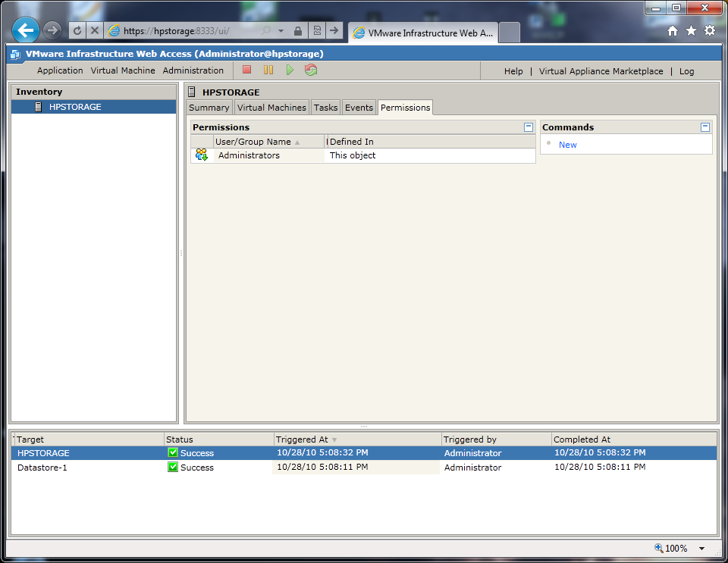Click the compatibility view icon
The image size is (728, 563).
coord(317,31)
